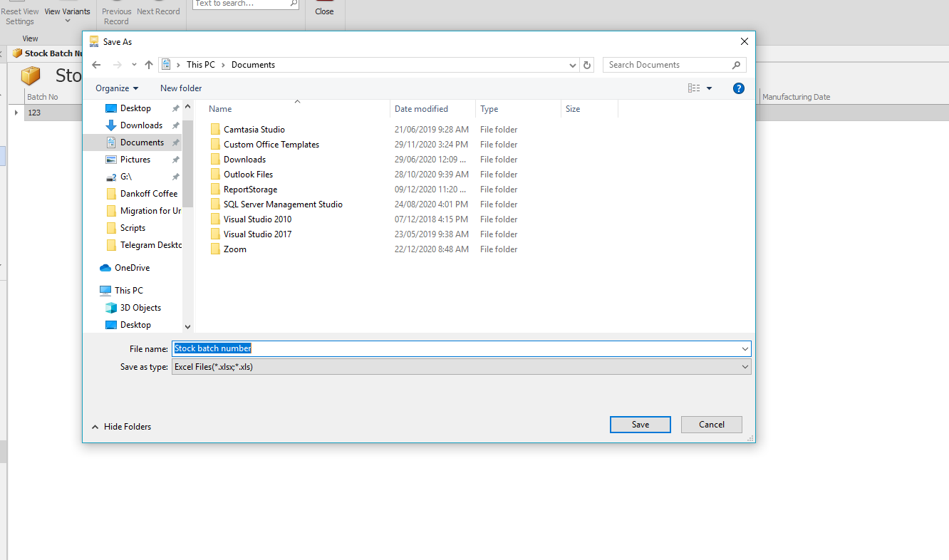The width and height of the screenshot is (949, 560).
Task: Select the Visual Studio 2017 folder icon
Action: [216, 234]
